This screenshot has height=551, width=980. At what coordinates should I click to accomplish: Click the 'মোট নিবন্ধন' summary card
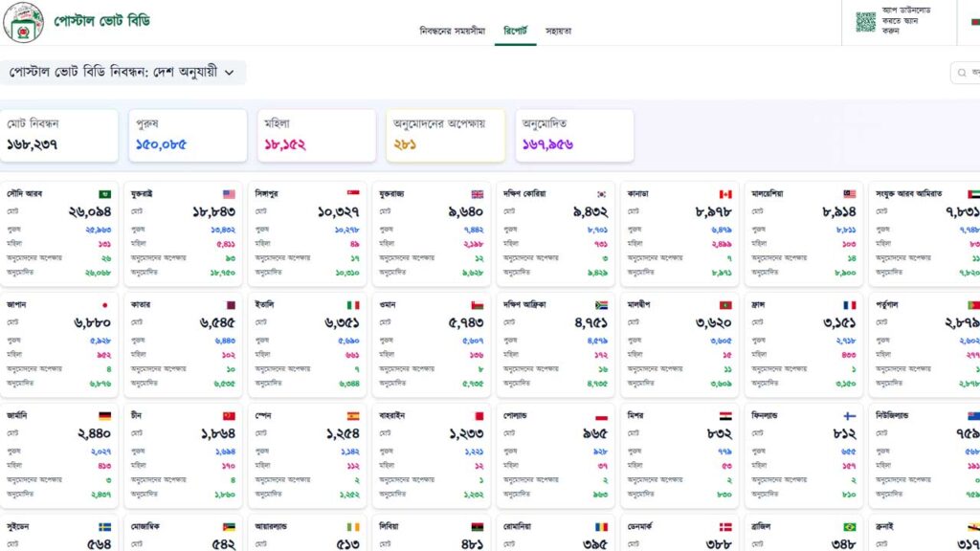pyautogui.click(x=59, y=135)
